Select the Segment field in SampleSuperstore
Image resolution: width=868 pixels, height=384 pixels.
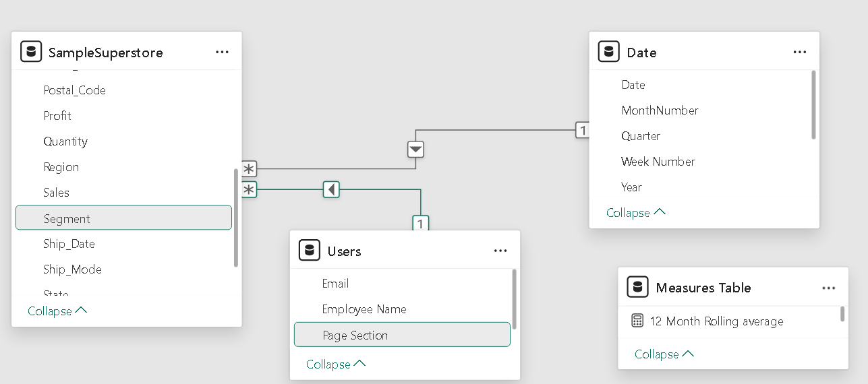click(123, 218)
